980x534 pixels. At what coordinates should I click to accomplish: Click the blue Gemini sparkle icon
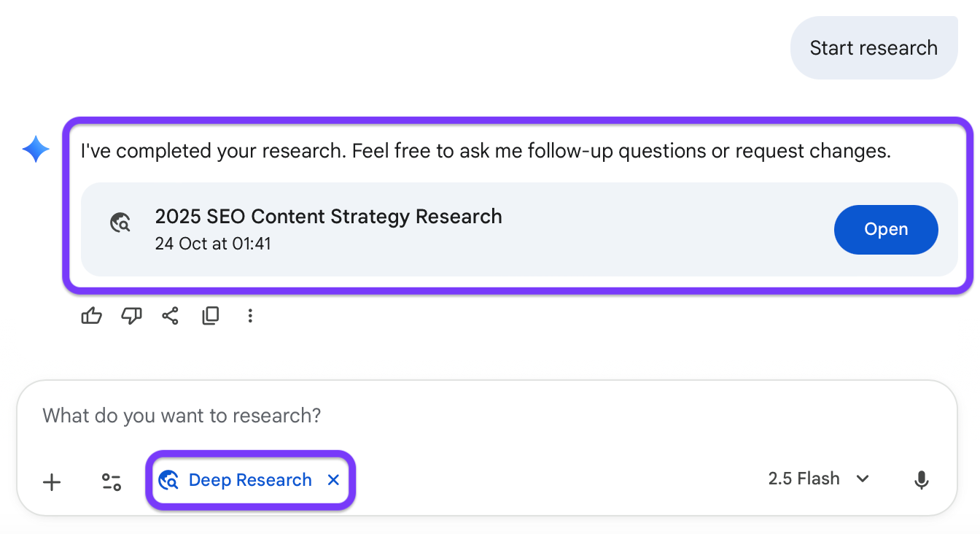coord(36,150)
